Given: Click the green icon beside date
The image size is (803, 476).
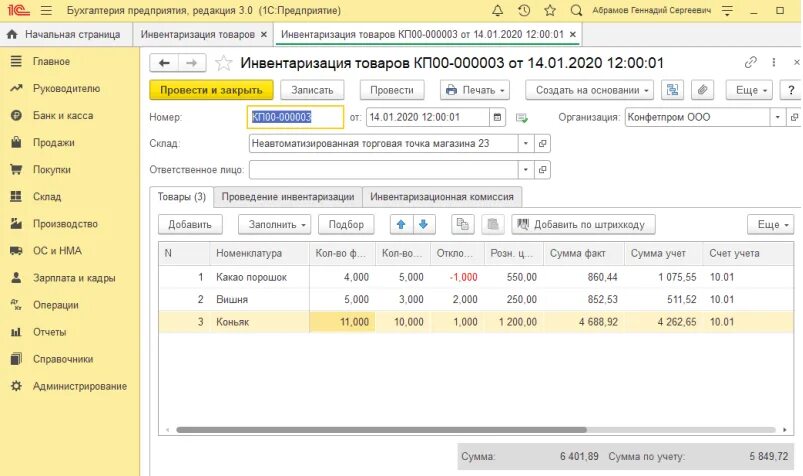Looking at the screenshot, I should 521,118.
